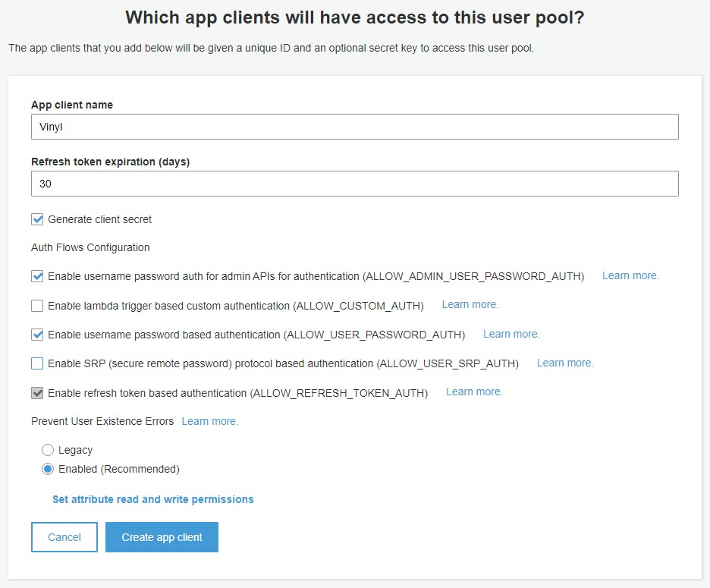Open Learn more for Prevent User Existence Errors

[210, 421]
